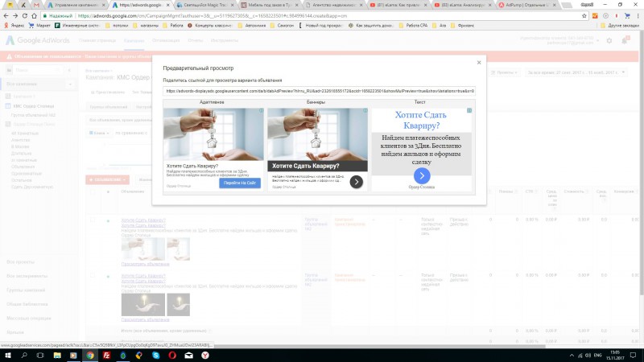Open the AdWords settings gear icon

click(x=609, y=41)
